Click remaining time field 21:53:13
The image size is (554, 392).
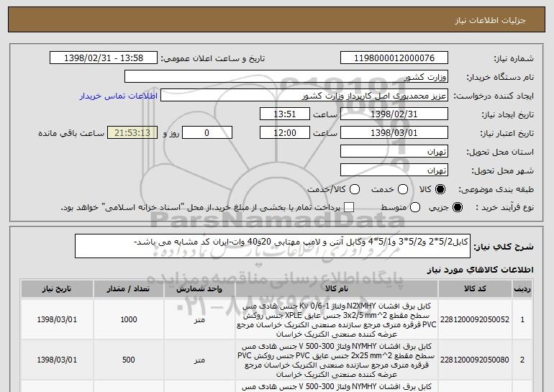[x=132, y=133]
